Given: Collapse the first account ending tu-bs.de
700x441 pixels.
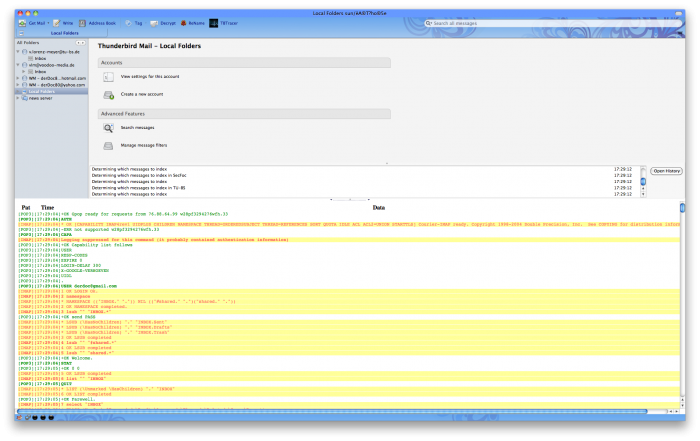Looking at the screenshot, I should point(18,52).
